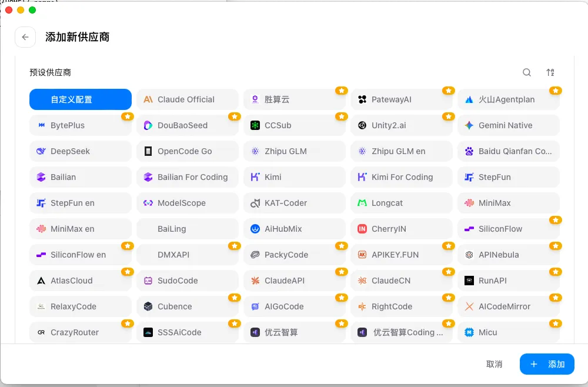Select the RelaxyCode provider

coord(80,306)
